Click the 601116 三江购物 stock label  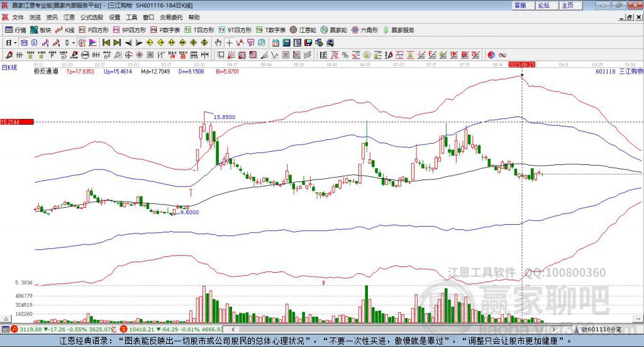click(619, 72)
